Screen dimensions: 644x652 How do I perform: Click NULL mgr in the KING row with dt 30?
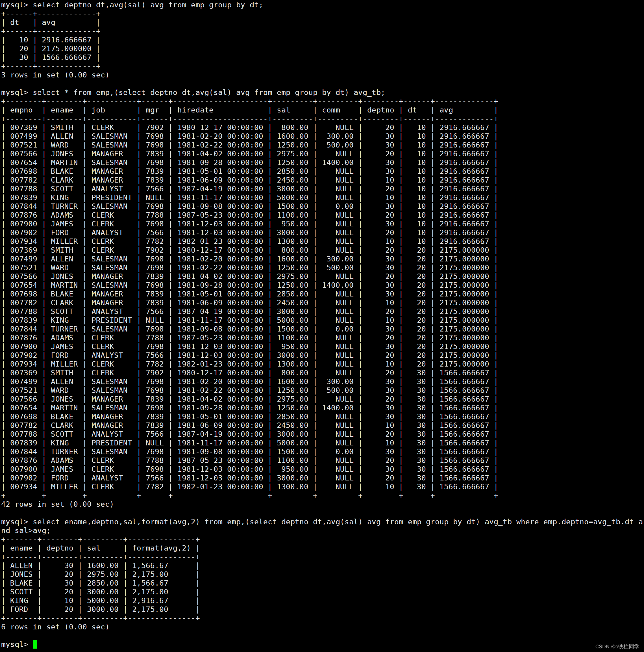click(x=155, y=443)
